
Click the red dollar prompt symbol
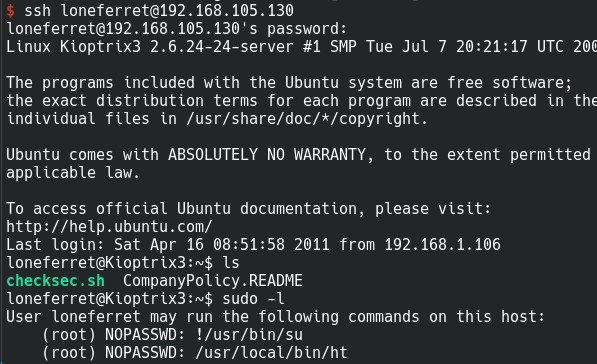coord(11,11)
